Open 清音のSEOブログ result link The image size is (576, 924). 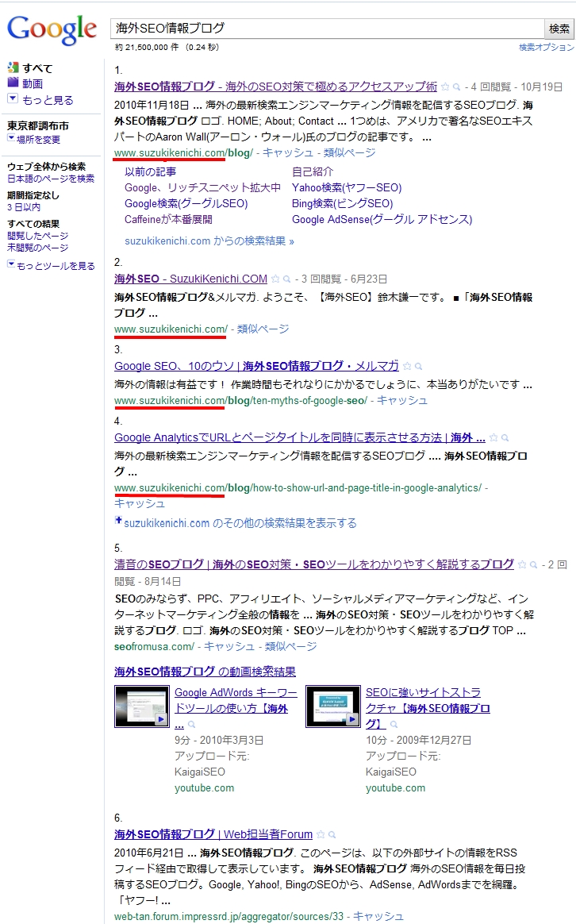[314, 564]
